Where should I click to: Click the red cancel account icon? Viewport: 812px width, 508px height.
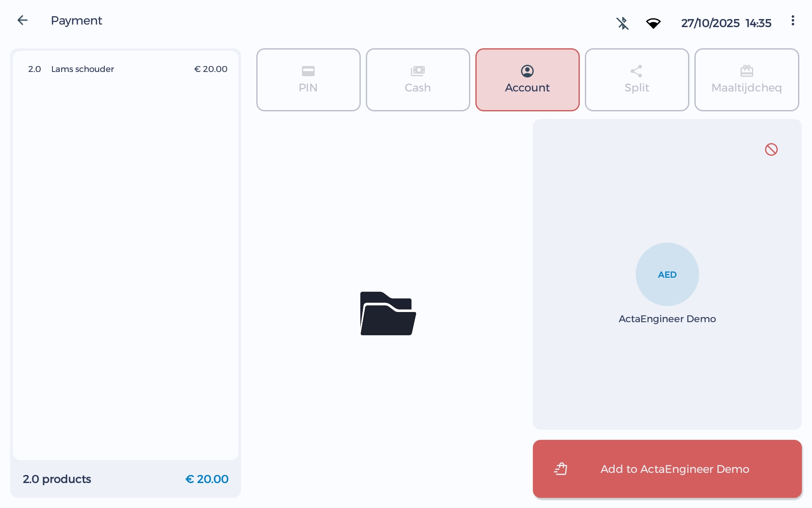[771, 149]
